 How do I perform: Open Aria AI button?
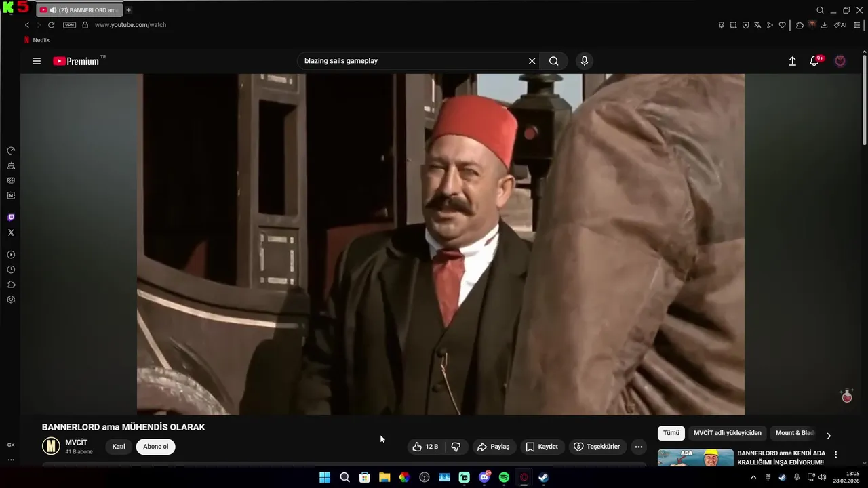(x=840, y=25)
